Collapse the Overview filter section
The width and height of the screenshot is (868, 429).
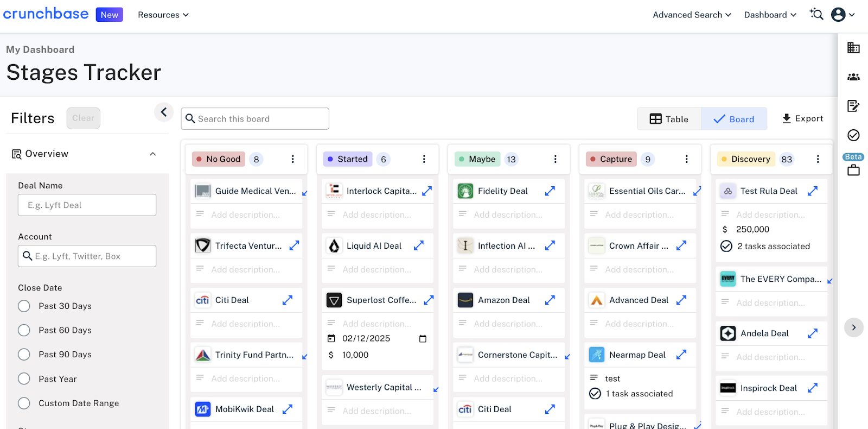coord(153,154)
